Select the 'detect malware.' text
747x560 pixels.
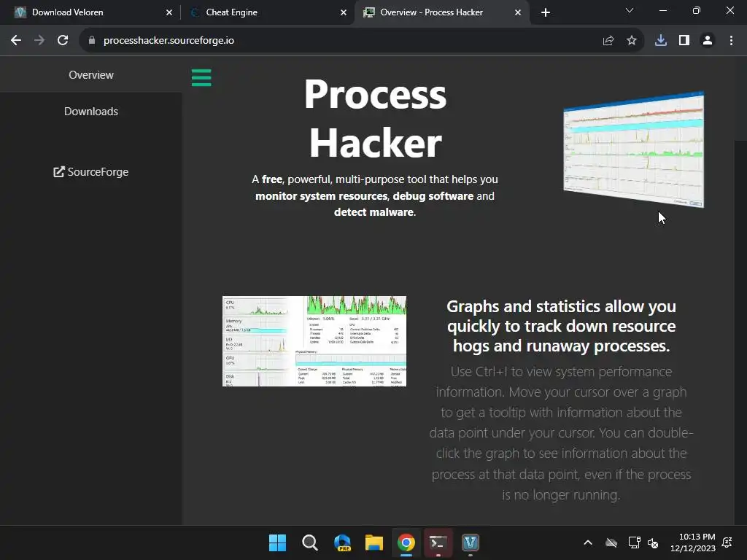point(374,212)
